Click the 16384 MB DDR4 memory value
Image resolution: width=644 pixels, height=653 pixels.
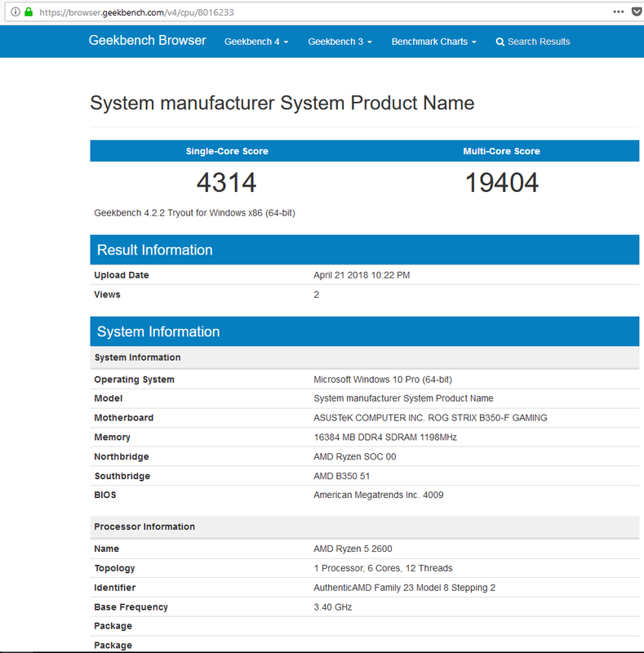[x=385, y=438]
